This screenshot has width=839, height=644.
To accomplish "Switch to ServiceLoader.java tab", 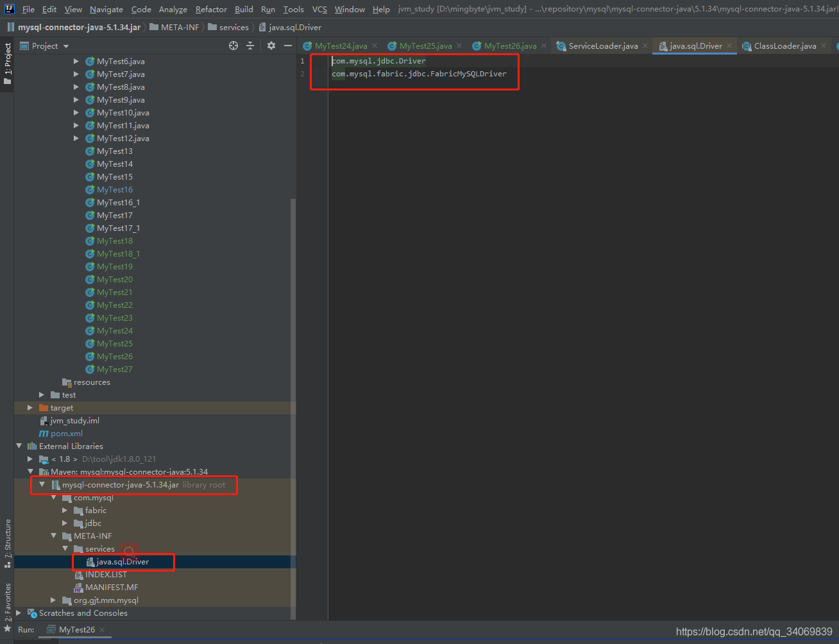I will [603, 46].
